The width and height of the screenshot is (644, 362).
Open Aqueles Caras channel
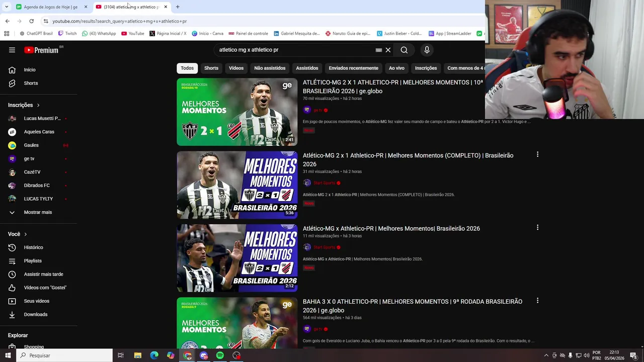point(39,132)
